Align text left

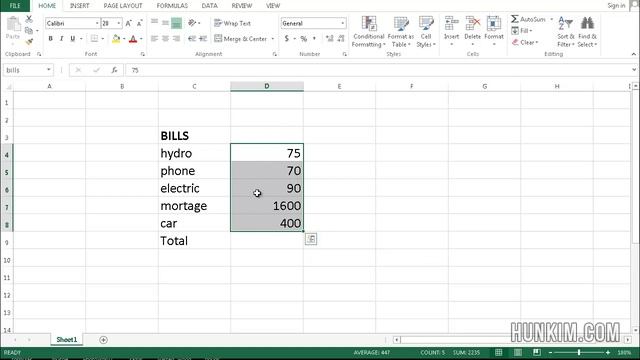click(154, 39)
